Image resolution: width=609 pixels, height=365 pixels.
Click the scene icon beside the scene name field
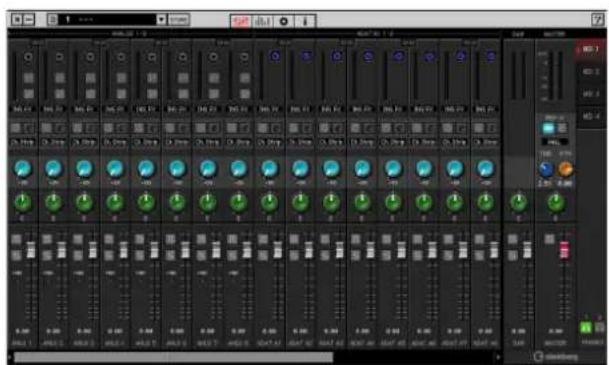point(53,19)
